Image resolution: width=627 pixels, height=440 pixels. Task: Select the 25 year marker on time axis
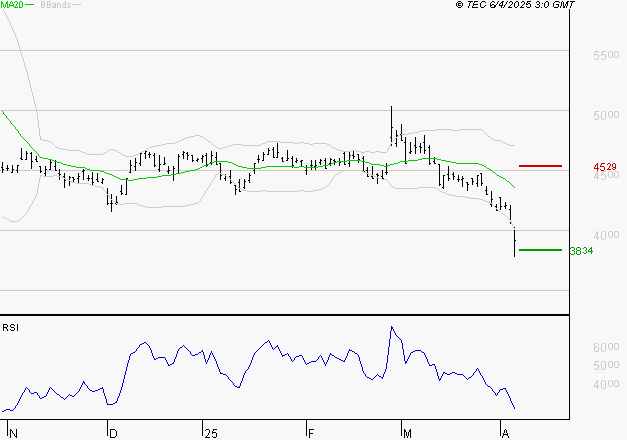click(x=210, y=433)
